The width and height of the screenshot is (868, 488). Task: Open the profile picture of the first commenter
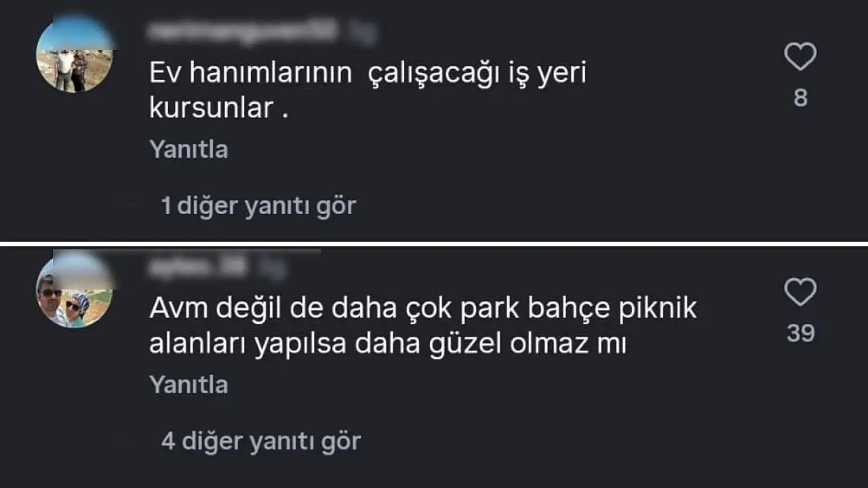tap(74, 54)
